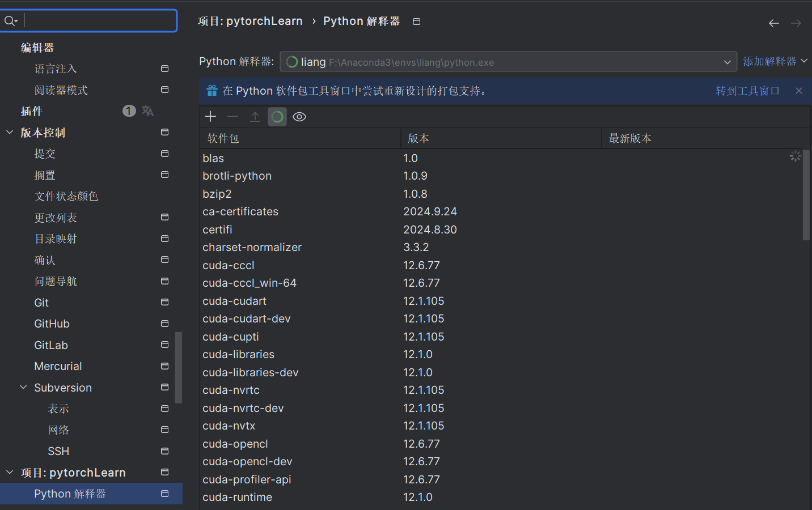
Task: Click project-level icon on 版本控制 row
Action: 164,132
